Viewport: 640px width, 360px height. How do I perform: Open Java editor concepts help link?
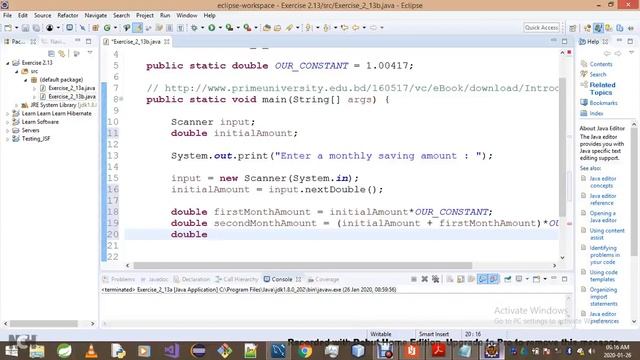[602, 182]
